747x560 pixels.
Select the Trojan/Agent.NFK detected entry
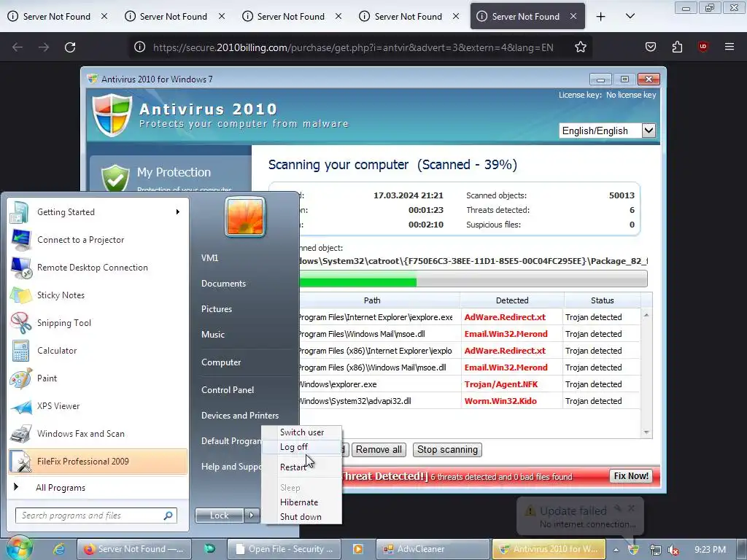[x=501, y=384]
